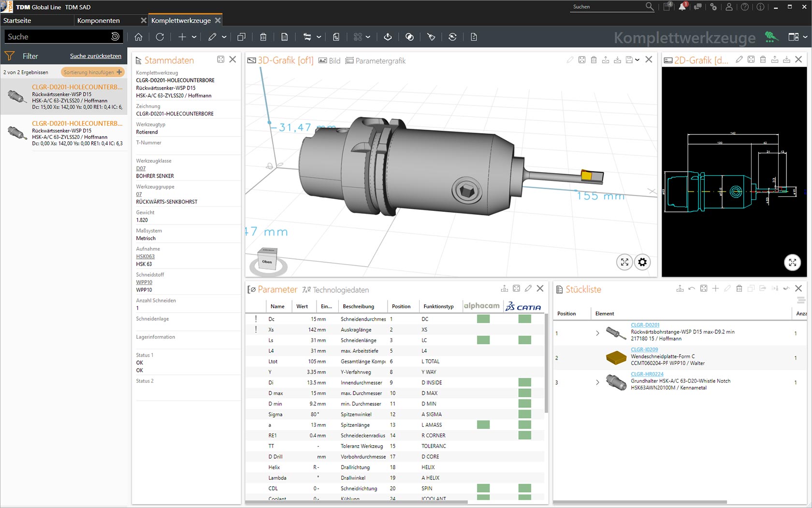Image resolution: width=812 pixels, height=508 pixels.
Task: Open the 3D view settings gear
Action: pyautogui.click(x=642, y=262)
